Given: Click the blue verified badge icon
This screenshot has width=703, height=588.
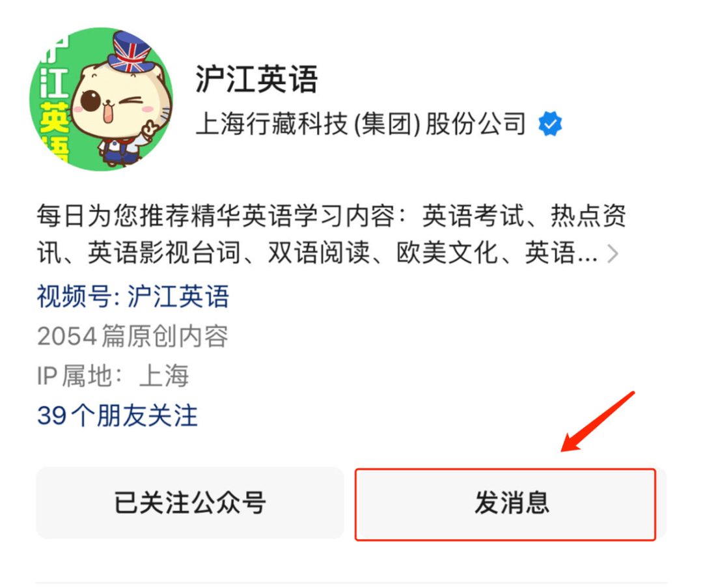Looking at the screenshot, I should [x=550, y=124].
